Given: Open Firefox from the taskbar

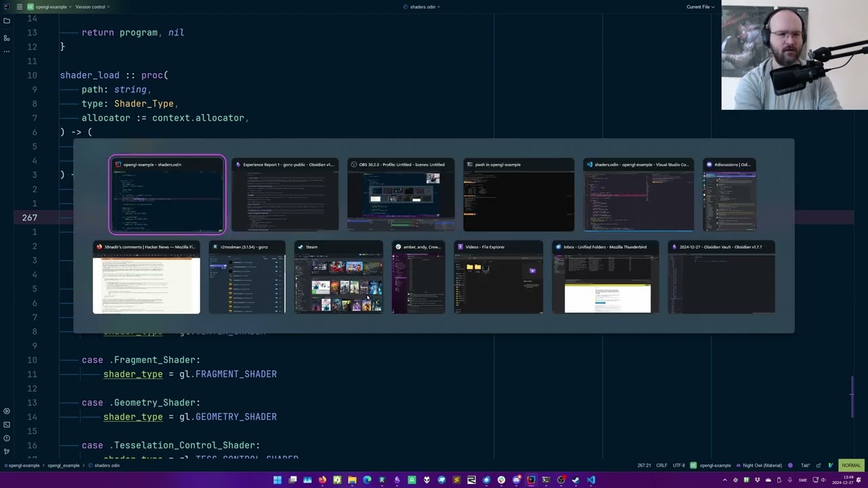Looking at the screenshot, I should [x=322, y=480].
